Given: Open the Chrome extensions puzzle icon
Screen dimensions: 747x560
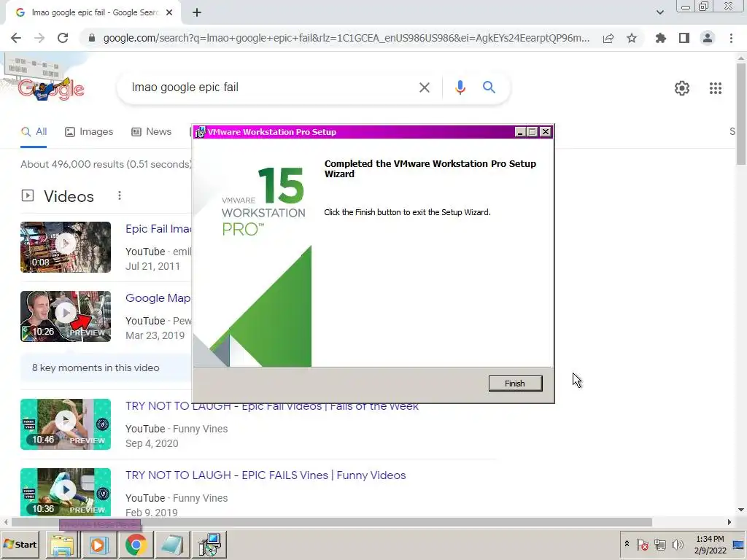Looking at the screenshot, I should tap(661, 38).
